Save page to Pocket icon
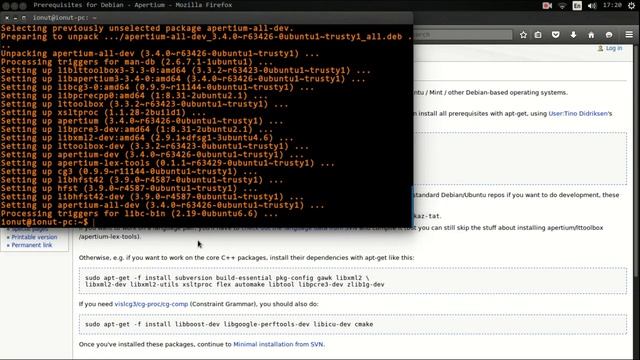 pyautogui.click(x=556, y=35)
